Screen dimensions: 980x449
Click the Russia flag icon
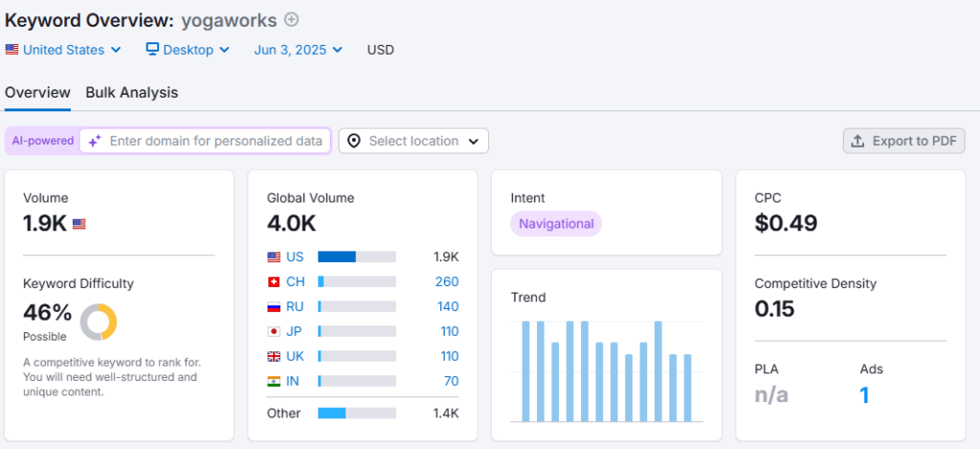pos(274,307)
